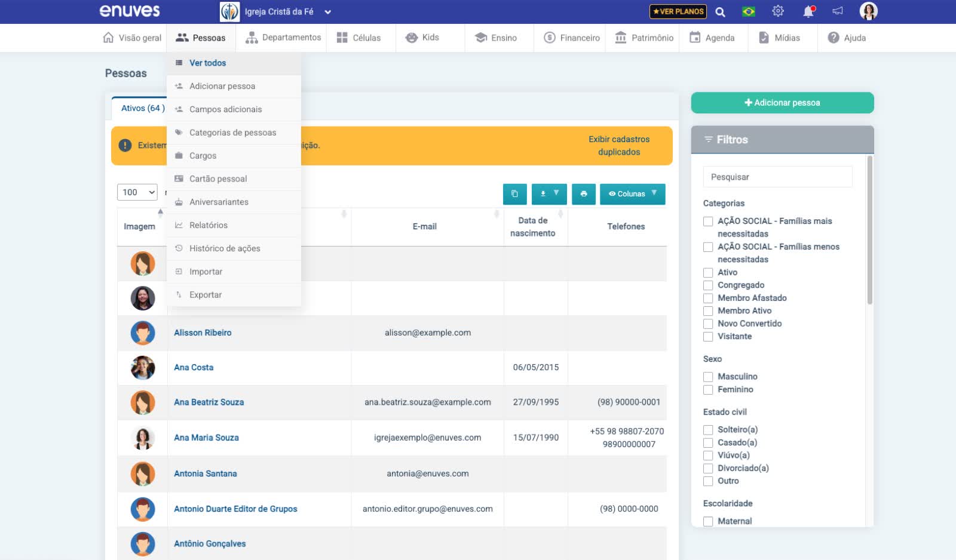Open the church selector dropdown arrow
Viewport: 956px width, 560px height.
point(327,12)
